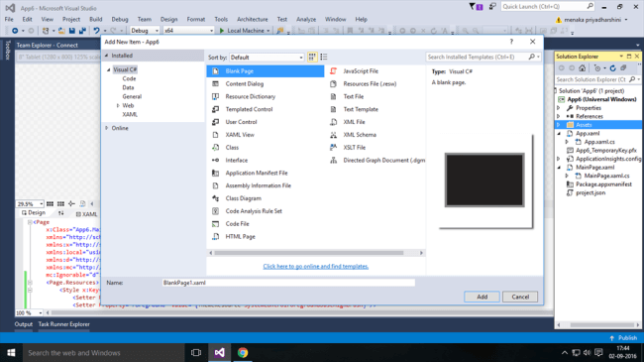Select the XSLT File template

(354, 147)
